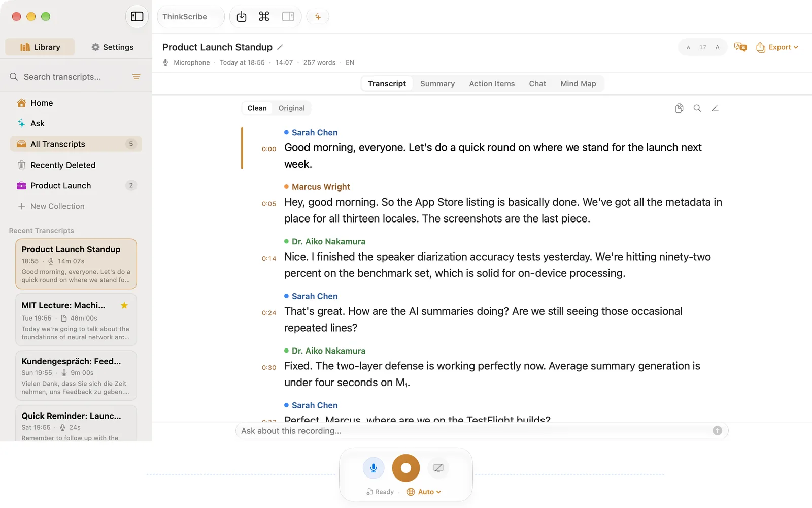Toggle the right panel icon in toolbar
The image size is (812, 508).
pyautogui.click(x=288, y=17)
